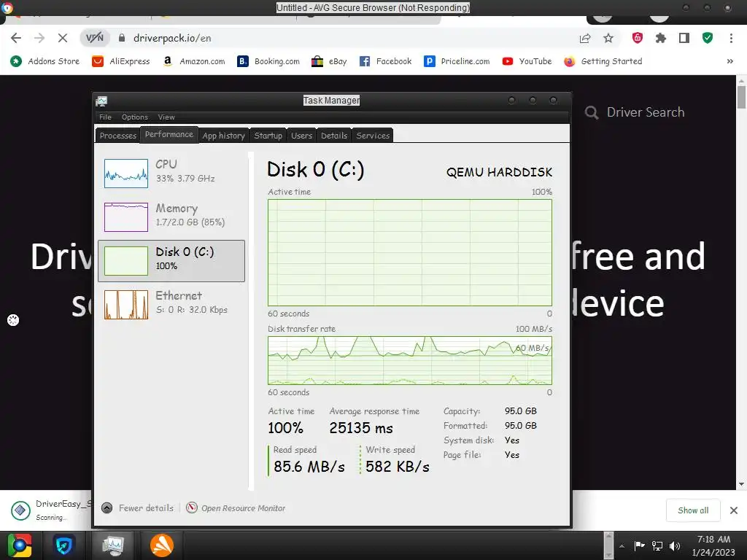747x560 pixels.
Task: Switch to the App history tab
Action: 223,136
